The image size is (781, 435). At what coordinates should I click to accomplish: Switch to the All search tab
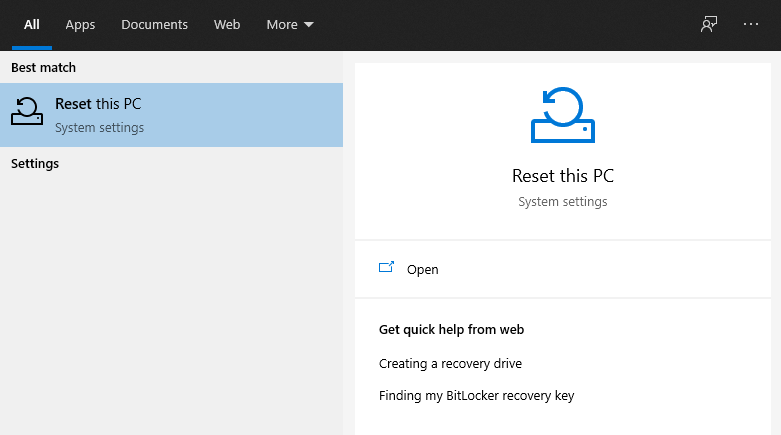click(x=32, y=24)
